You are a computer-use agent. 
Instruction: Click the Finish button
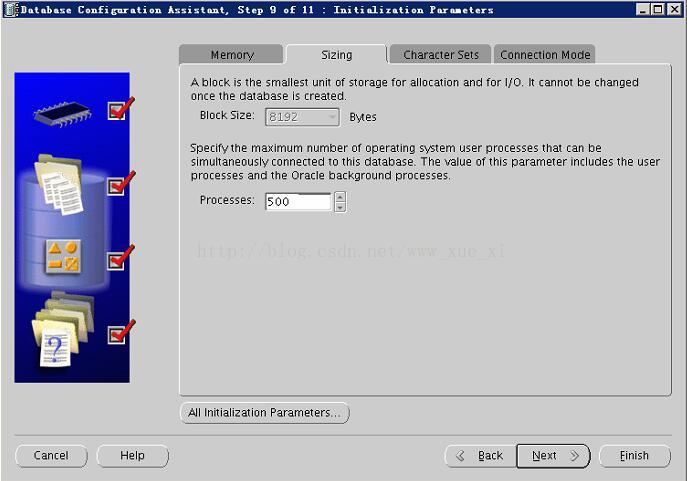[x=634, y=456]
